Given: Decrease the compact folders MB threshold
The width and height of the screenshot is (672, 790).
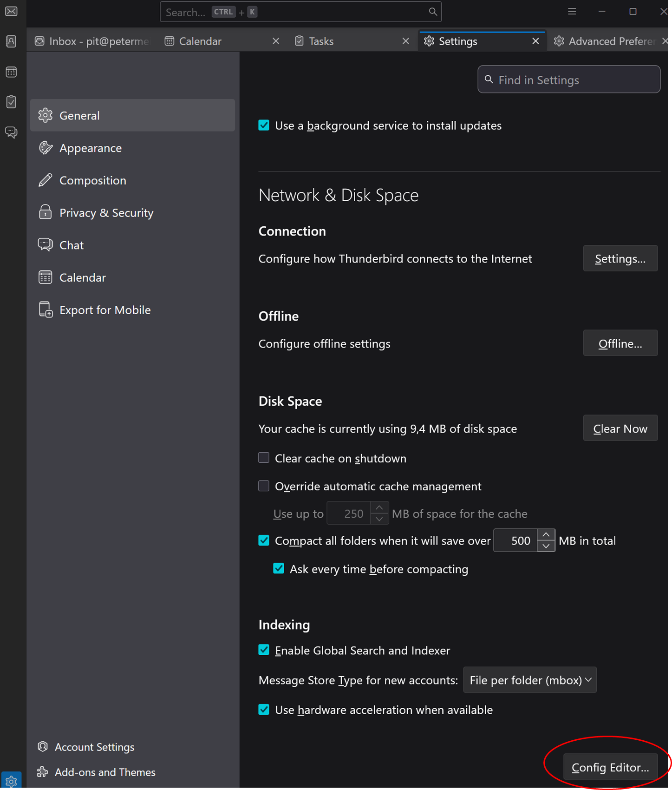Looking at the screenshot, I should (546, 546).
